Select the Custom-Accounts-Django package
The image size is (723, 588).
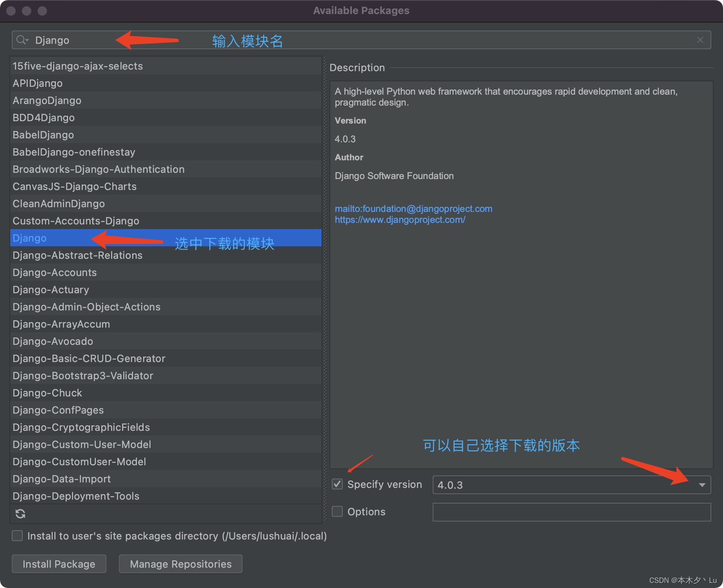point(166,221)
